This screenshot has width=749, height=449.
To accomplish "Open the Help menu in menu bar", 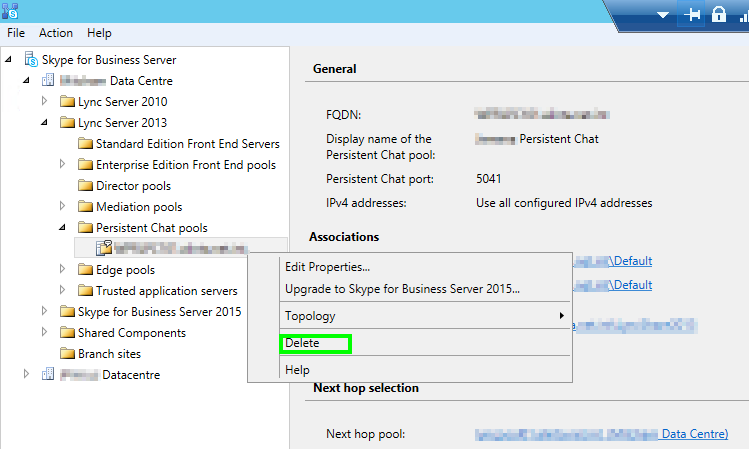I will [x=99, y=33].
